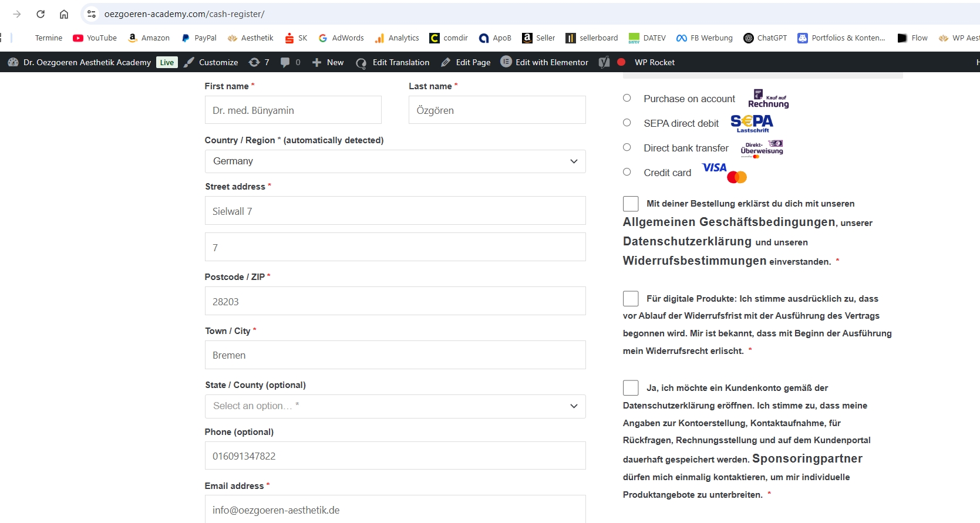
Task: Check the Kundenkonto creation consent box
Action: (x=631, y=388)
